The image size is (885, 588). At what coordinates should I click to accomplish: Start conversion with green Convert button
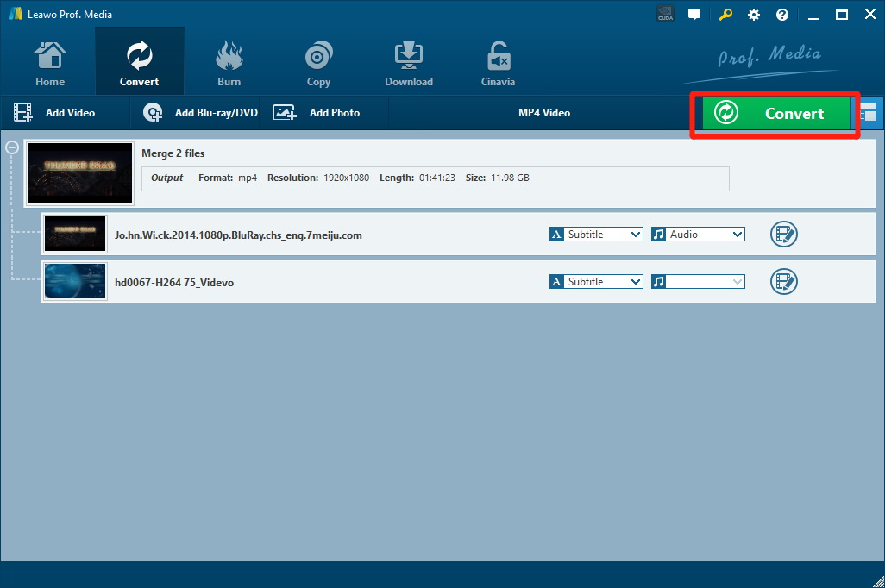[776, 114]
